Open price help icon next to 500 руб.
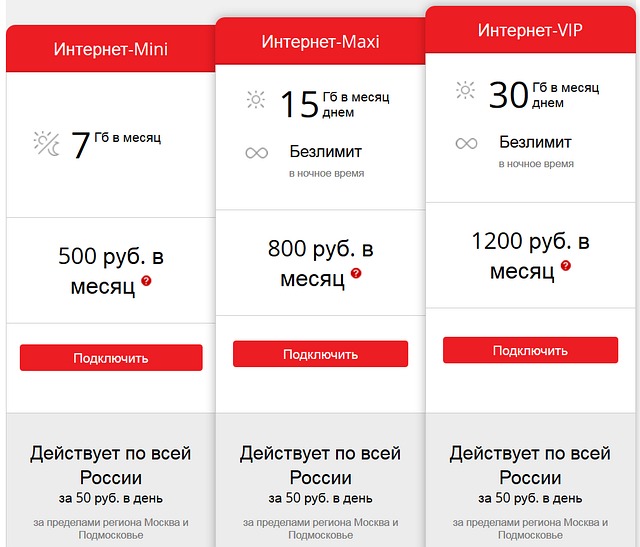The height and width of the screenshot is (547, 640). tap(146, 281)
